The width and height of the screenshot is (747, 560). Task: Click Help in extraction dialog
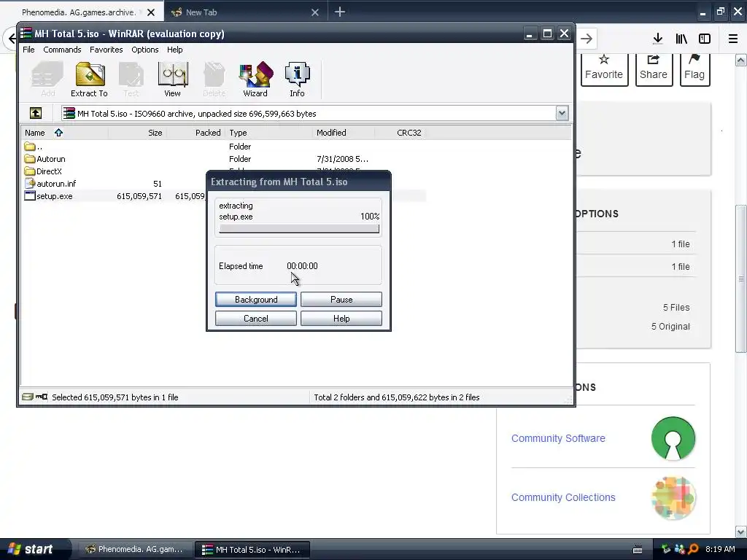341,318
